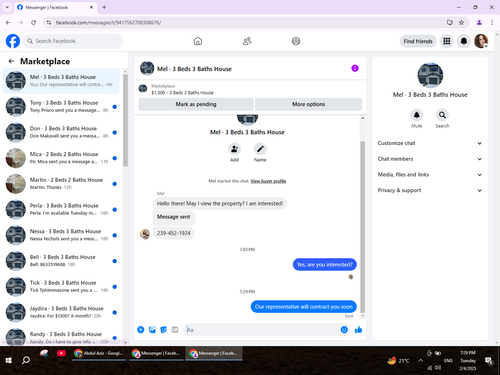Click the Search Facebook field

click(73, 41)
